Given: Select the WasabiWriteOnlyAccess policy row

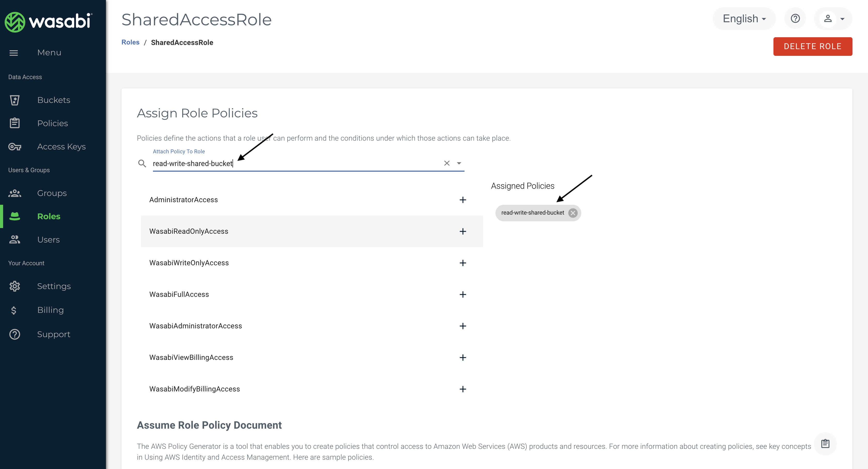Looking at the screenshot, I should click(x=312, y=263).
